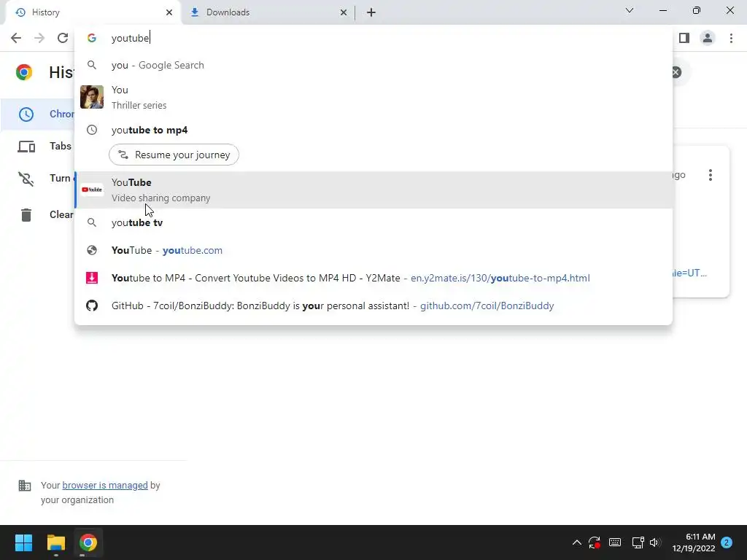The height and width of the screenshot is (560, 747).
Task: Open the profile avatar icon
Action: (708, 38)
